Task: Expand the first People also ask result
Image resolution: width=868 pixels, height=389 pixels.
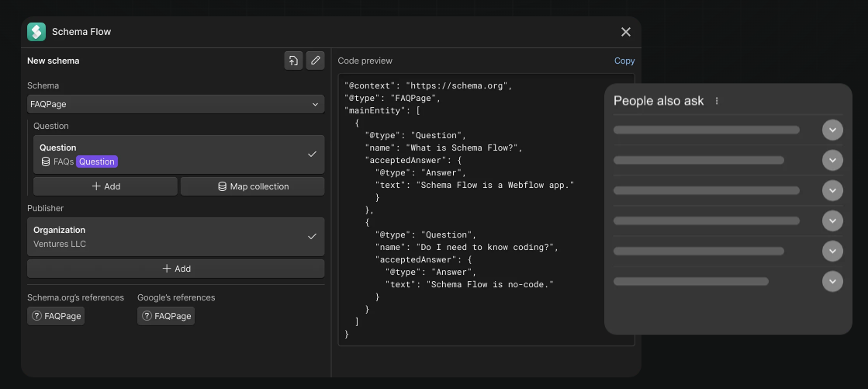Action: point(832,130)
